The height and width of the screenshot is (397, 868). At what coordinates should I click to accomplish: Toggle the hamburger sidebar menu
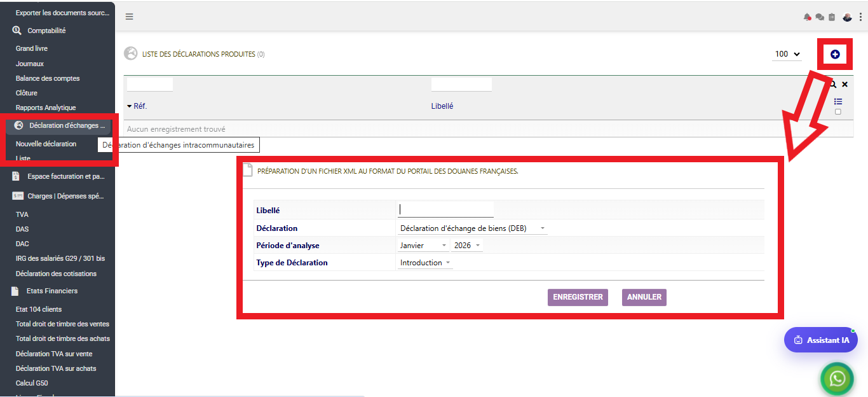click(129, 17)
